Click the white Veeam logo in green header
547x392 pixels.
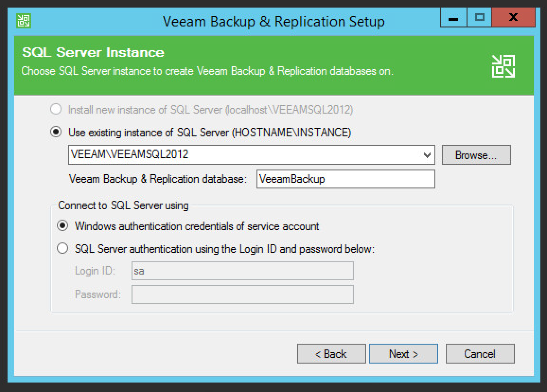(x=503, y=66)
